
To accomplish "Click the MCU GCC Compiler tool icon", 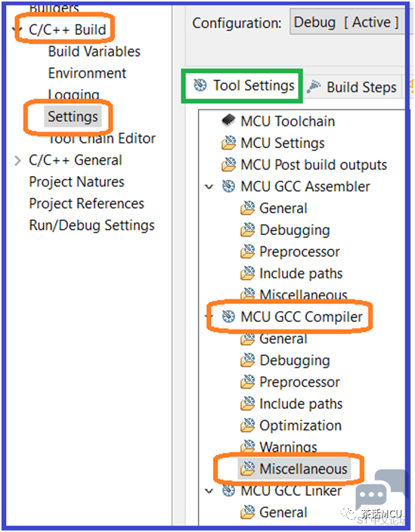I will pos(228,316).
